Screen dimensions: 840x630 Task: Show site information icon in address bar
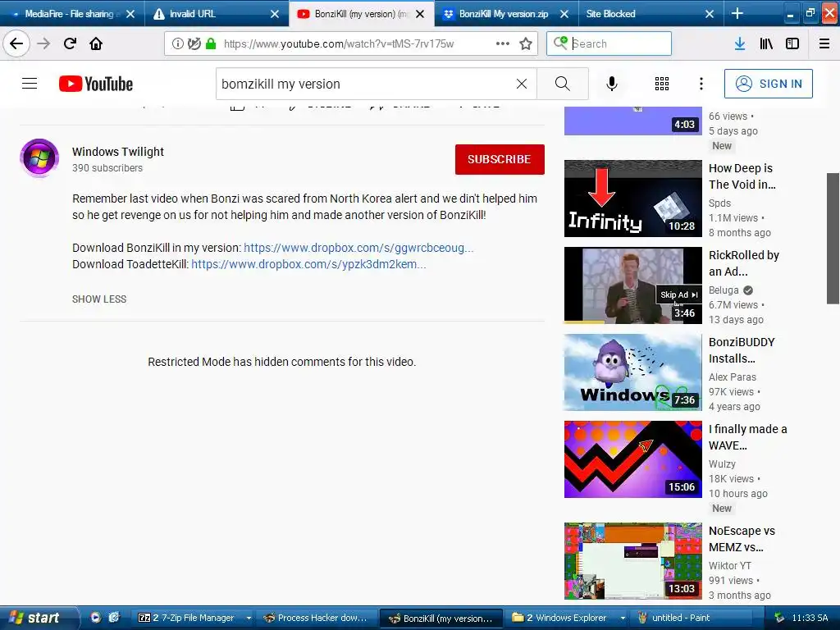(177, 43)
